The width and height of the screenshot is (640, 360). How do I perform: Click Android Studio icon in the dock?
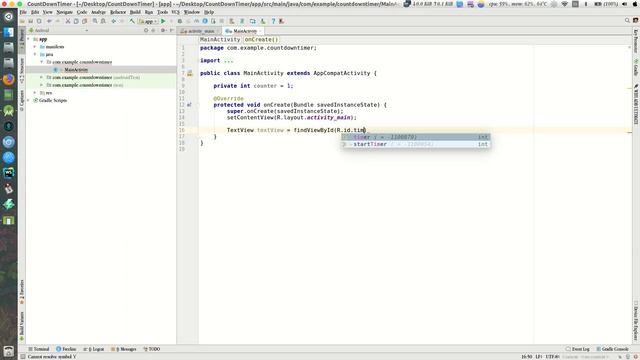[9, 111]
